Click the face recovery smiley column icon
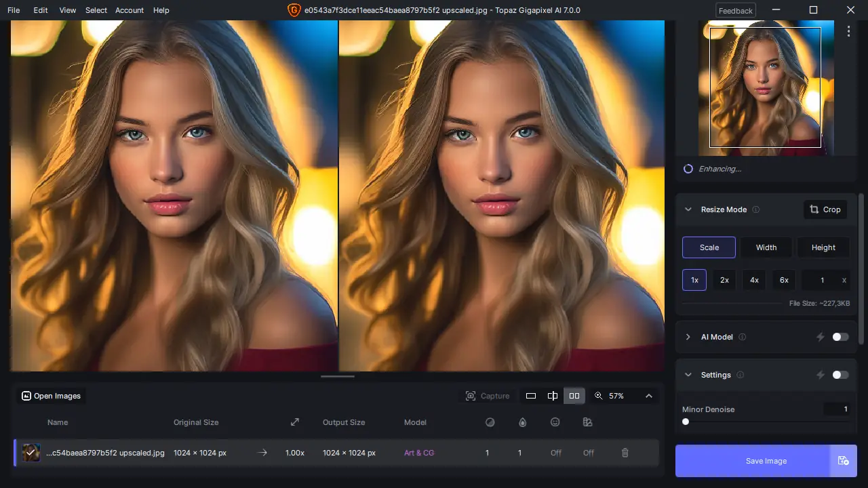Screen dimensions: 868x488 [x=555, y=422]
